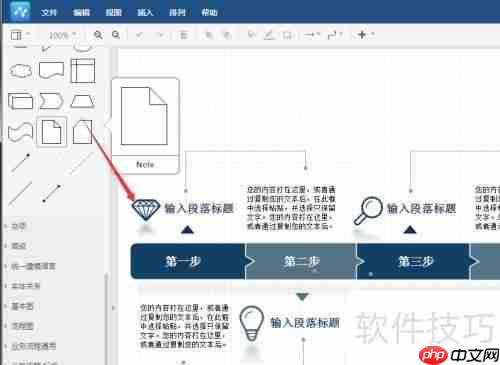Select the trapezoid shape in the palette
The height and width of the screenshot is (365, 500).
click(x=83, y=101)
